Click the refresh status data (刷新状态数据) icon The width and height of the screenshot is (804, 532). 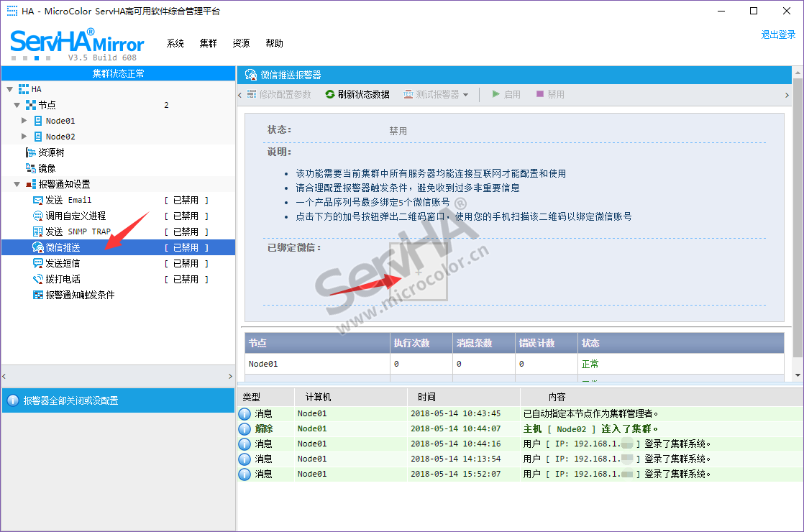pyautogui.click(x=330, y=94)
